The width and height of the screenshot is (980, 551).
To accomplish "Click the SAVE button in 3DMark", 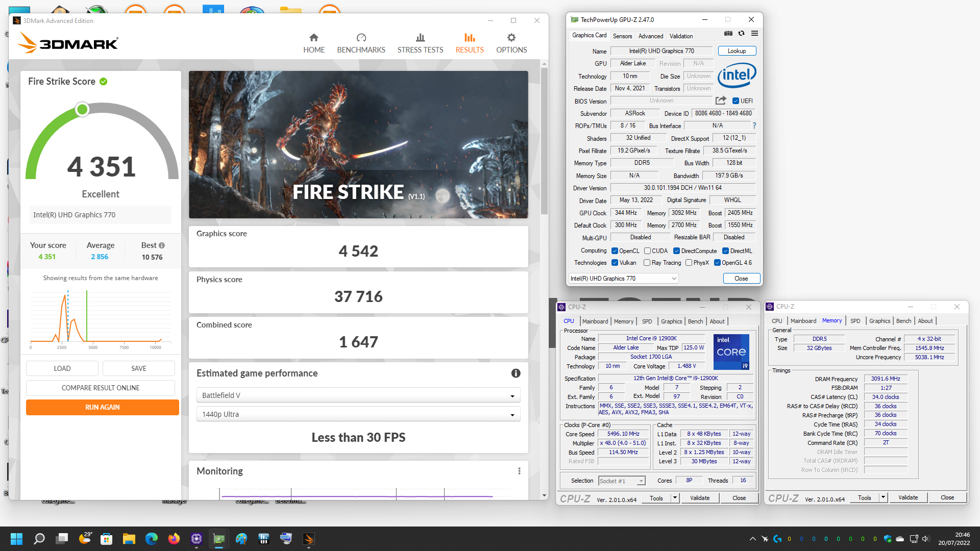I will click(139, 368).
